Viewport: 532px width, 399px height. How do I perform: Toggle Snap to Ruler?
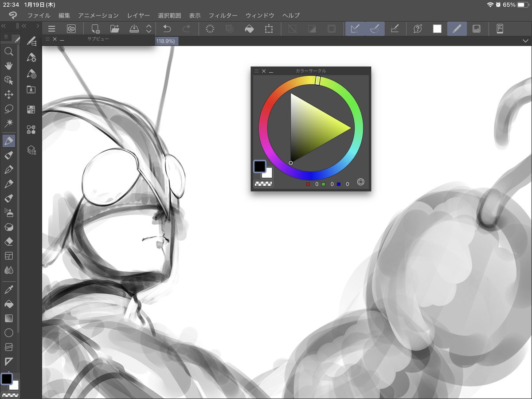[355, 29]
